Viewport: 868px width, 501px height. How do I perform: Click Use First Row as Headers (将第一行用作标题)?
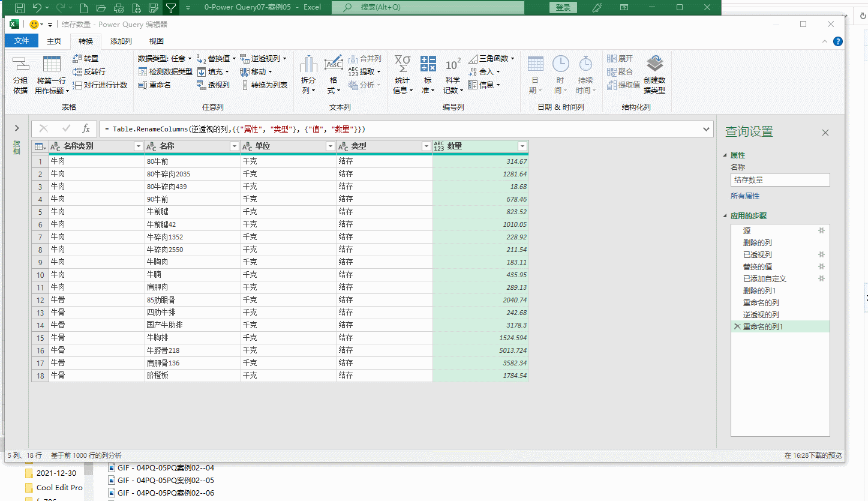tap(52, 75)
